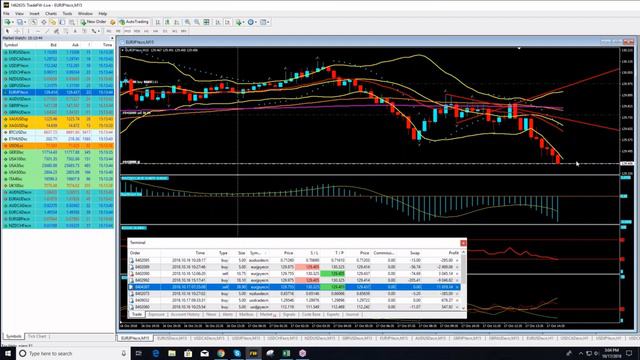Screen dimensions: 640x360
Task: Click the Profiles toolbar icon
Action: (x=20, y=22)
